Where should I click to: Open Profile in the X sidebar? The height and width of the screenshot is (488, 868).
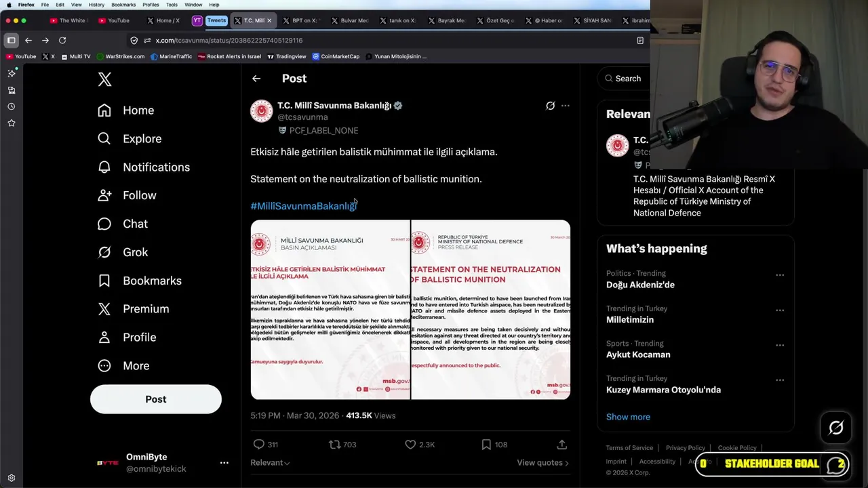click(127, 338)
